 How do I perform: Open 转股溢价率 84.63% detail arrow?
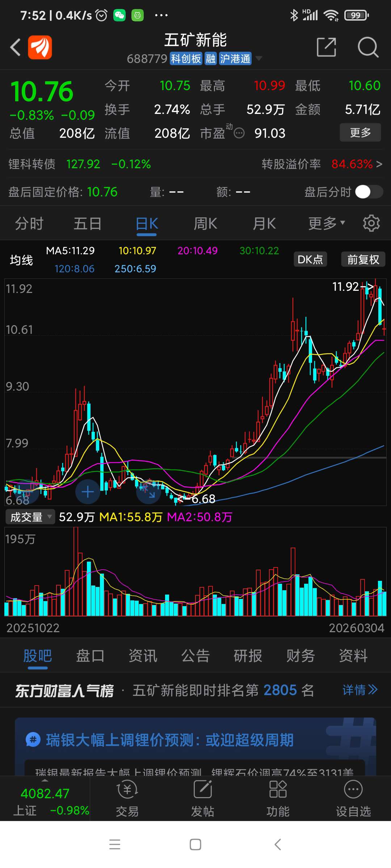[x=379, y=164]
